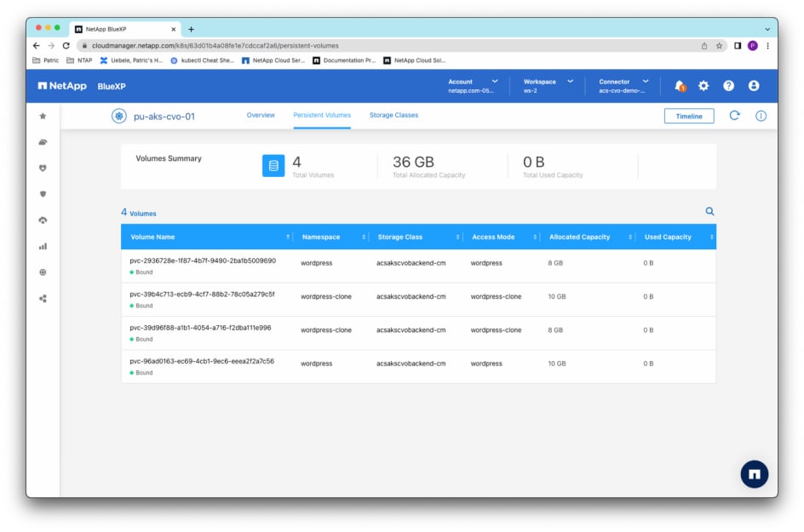Viewport: 804px width, 532px height.
Task: Open the help question mark icon
Action: [729, 86]
